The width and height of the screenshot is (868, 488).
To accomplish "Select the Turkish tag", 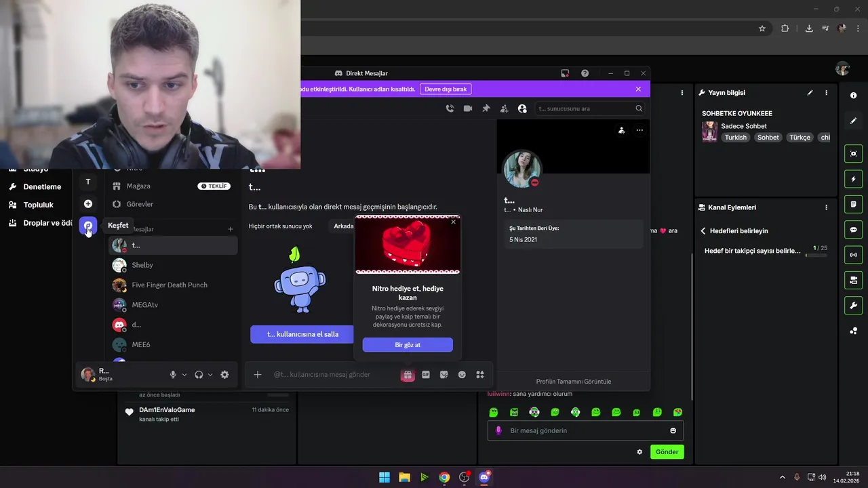I will pos(735,138).
